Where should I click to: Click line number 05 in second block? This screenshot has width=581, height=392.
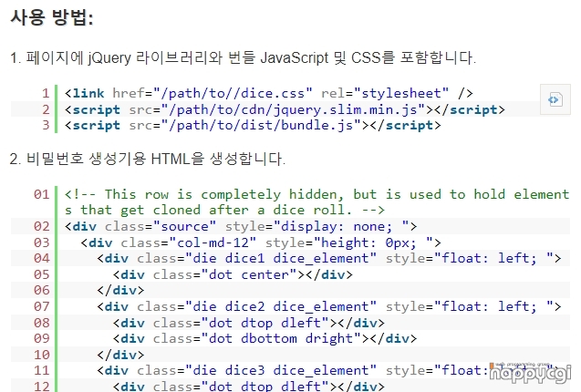tap(42, 274)
